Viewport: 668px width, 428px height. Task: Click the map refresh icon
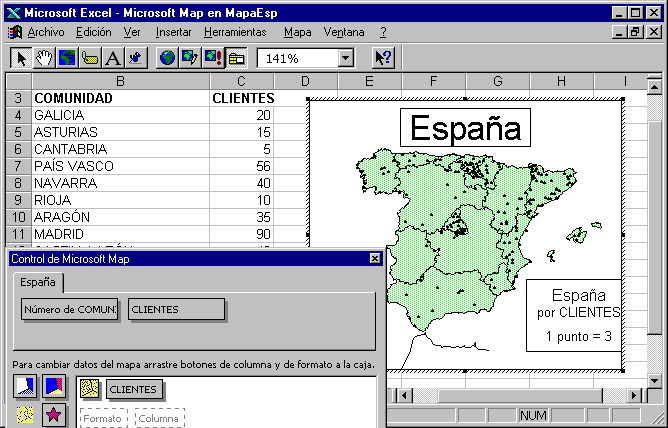pos(213,58)
